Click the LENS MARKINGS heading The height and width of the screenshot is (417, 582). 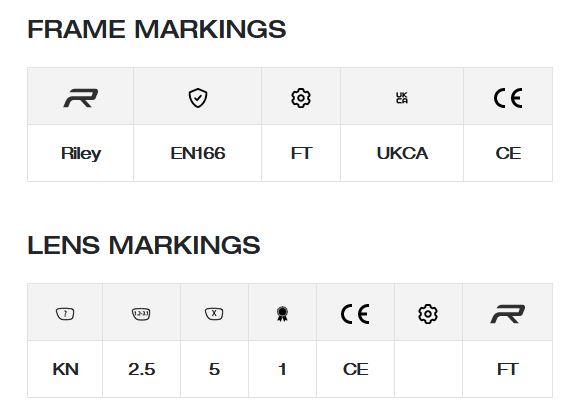(144, 245)
